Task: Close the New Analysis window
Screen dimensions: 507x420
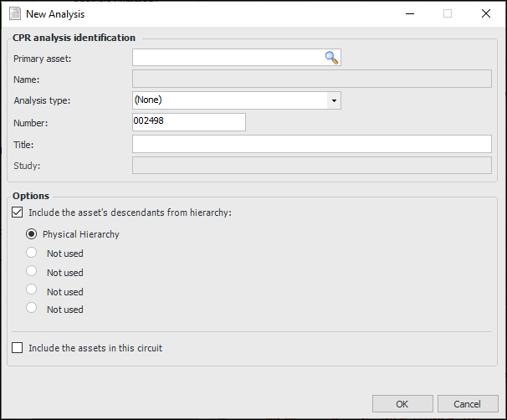Action: pos(486,13)
